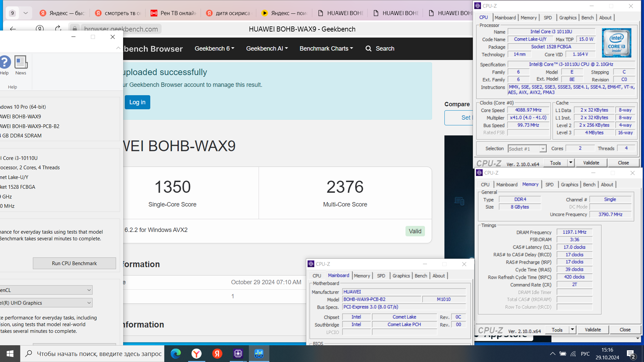Open the notification center icon

pos(631,354)
